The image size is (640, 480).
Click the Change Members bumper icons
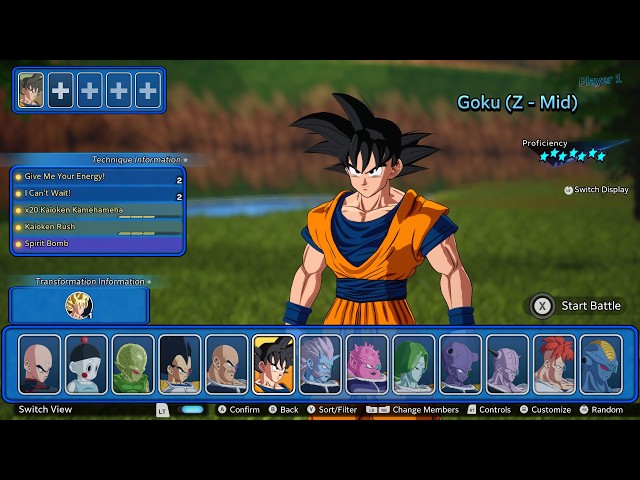pyautogui.click(x=378, y=409)
